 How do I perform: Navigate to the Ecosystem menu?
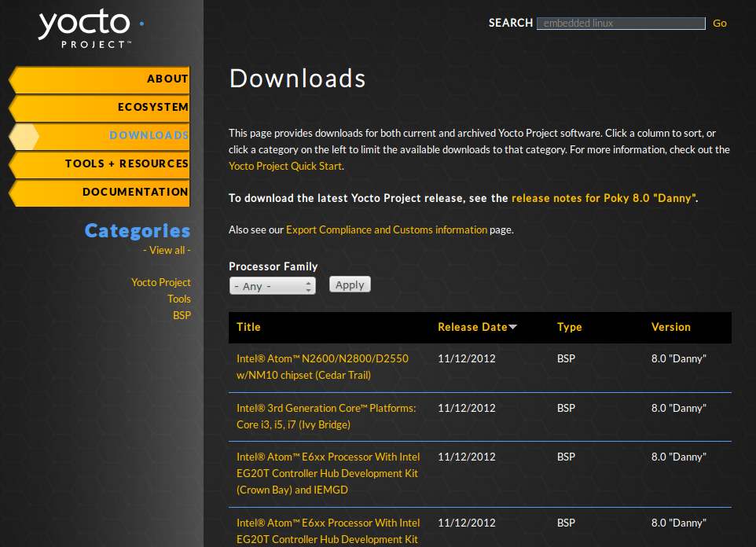152,108
